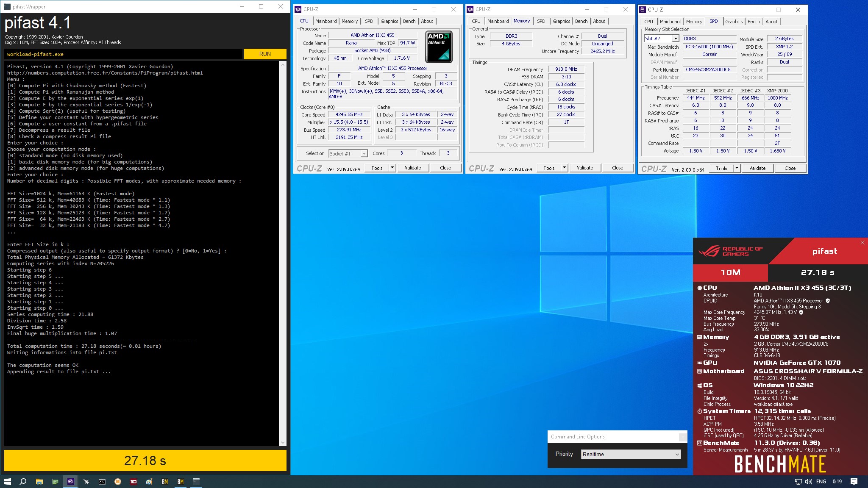Open the SPD tab in the Memory CPU-Z window
Image resolution: width=868 pixels, height=488 pixels.
pyautogui.click(x=541, y=21)
